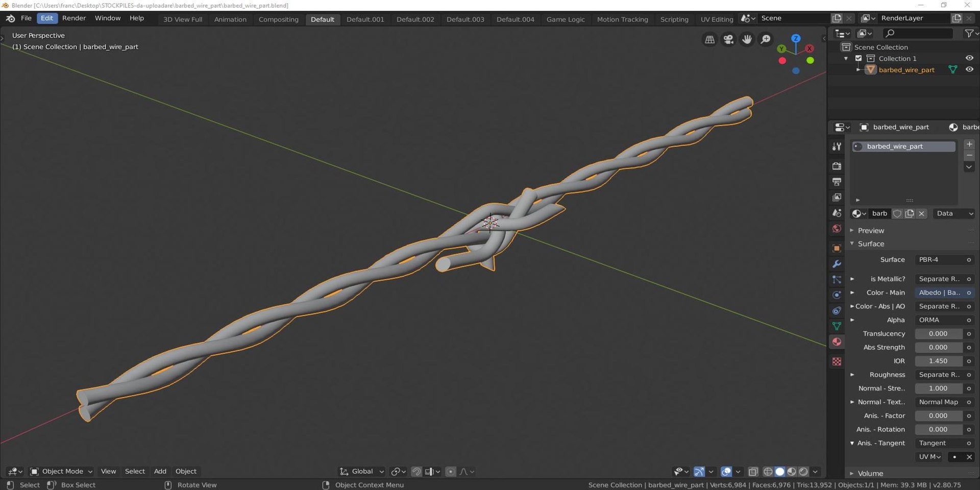This screenshot has width=980, height=490.
Task: Collapse the Surface panel
Action: click(x=871, y=244)
